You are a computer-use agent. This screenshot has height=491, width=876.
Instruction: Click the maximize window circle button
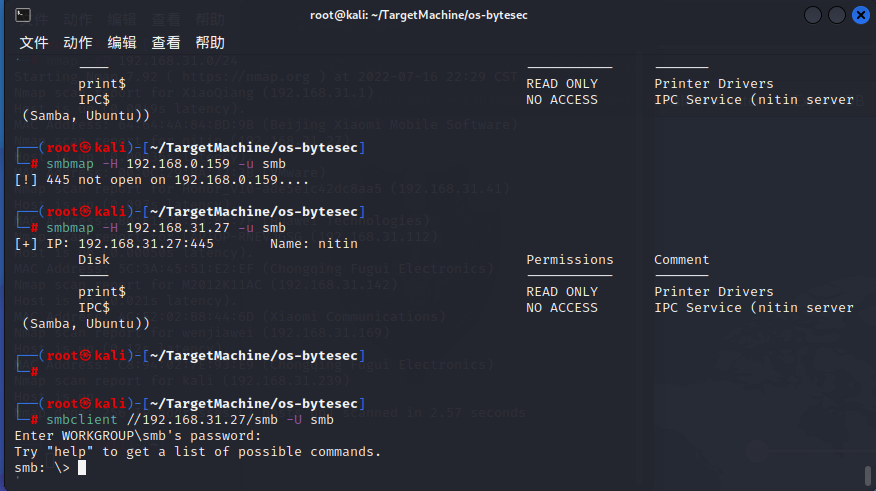point(837,15)
